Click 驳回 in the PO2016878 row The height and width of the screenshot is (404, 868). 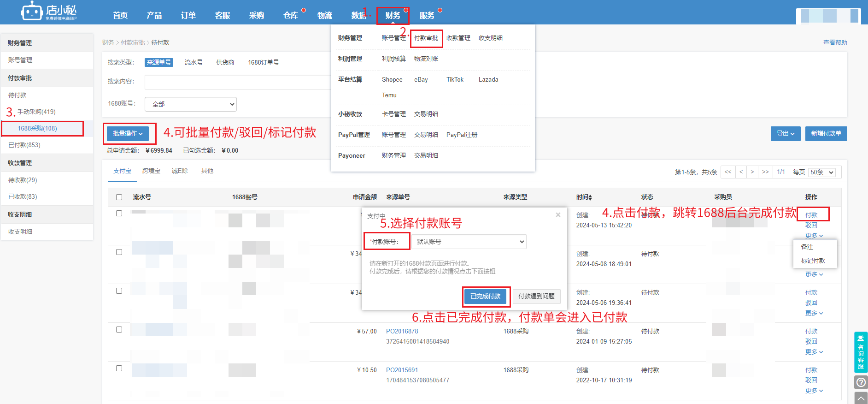pyautogui.click(x=811, y=341)
